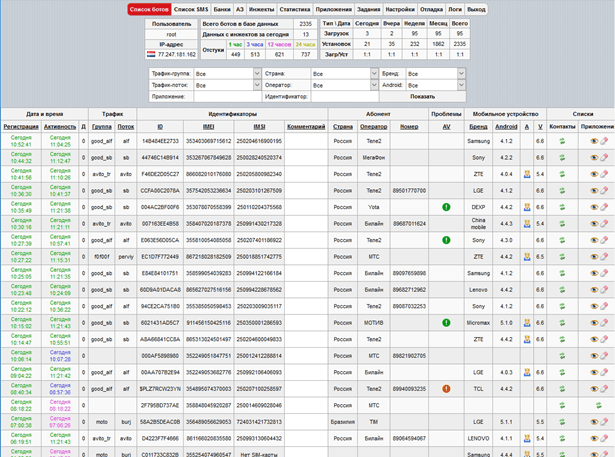Click the contacts sync icon in the 2F795BD737AE row
The image size is (615, 457).
[562, 405]
